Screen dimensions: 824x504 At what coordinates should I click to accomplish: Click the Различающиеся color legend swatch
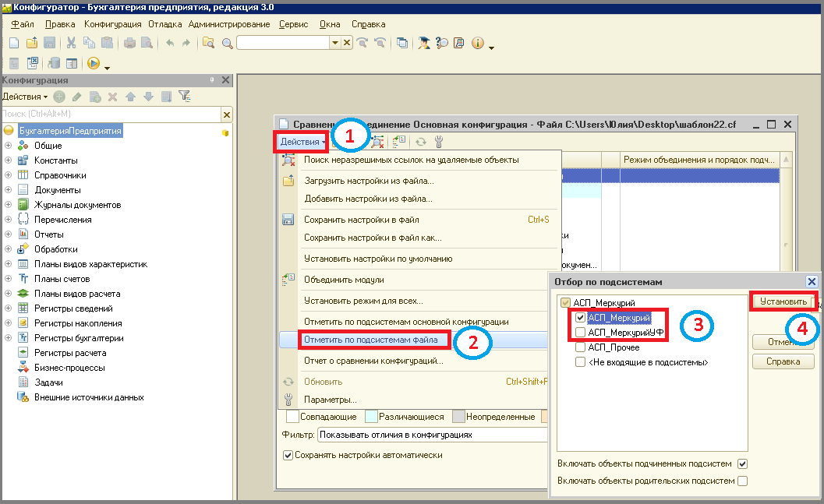click(x=371, y=416)
